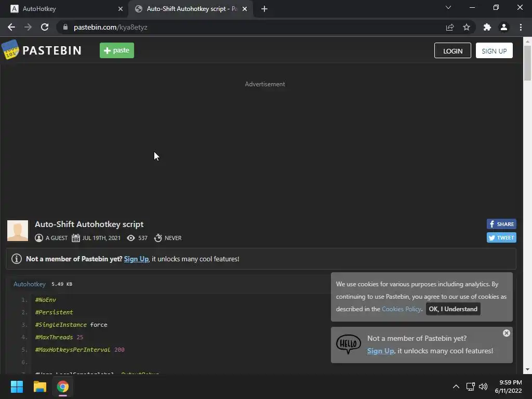Viewport: 532px width, 399px height.
Task: Click the eye views icon beside 537
Action: 130,238
